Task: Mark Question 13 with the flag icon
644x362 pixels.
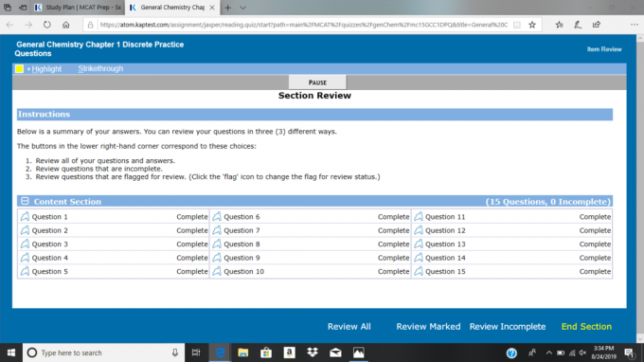Action: (x=419, y=244)
